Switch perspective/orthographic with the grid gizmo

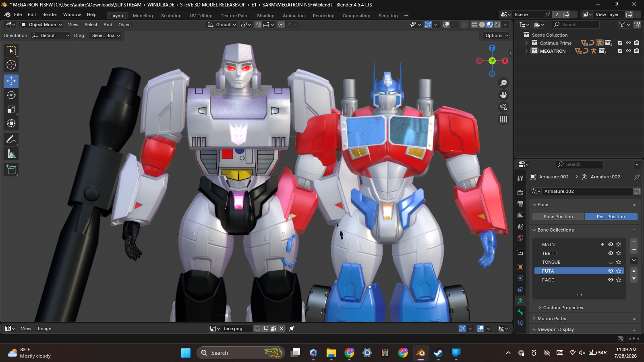[x=503, y=119]
